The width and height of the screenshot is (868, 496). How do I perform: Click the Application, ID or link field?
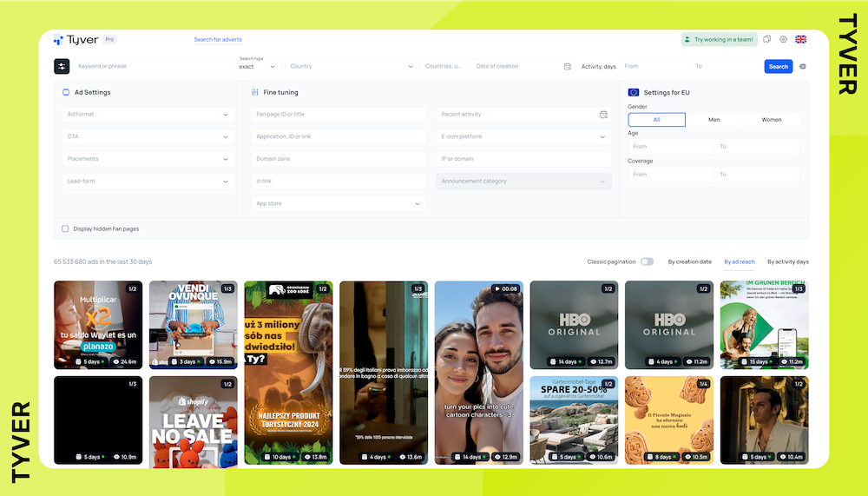339,137
